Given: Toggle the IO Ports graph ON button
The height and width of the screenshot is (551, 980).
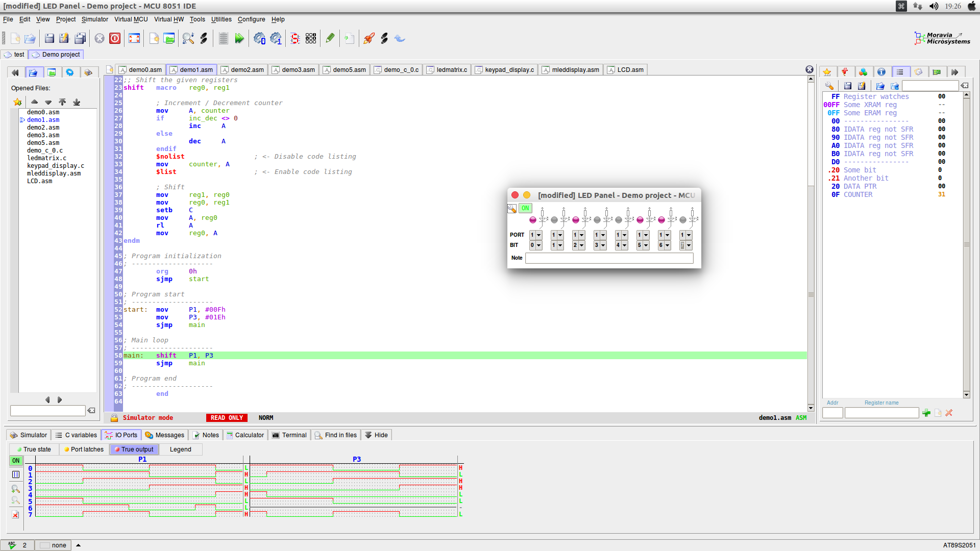Looking at the screenshot, I should pyautogui.click(x=16, y=461).
